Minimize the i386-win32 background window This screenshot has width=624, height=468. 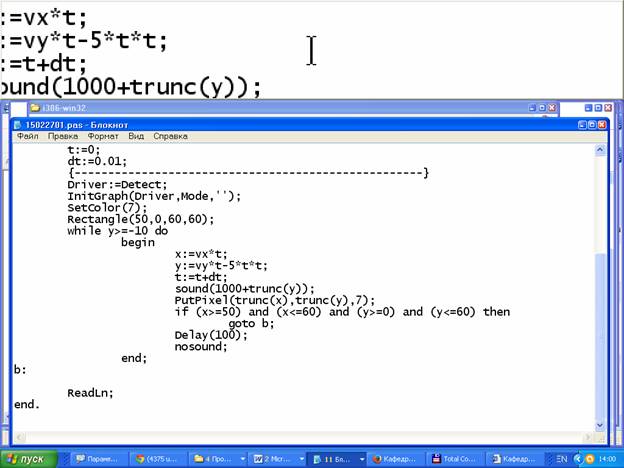[532, 108]
